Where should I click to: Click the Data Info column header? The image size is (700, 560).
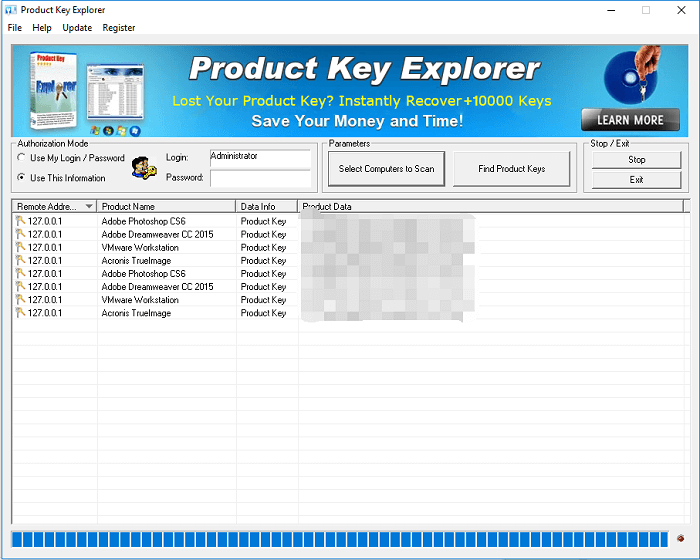tap(266, 207)
